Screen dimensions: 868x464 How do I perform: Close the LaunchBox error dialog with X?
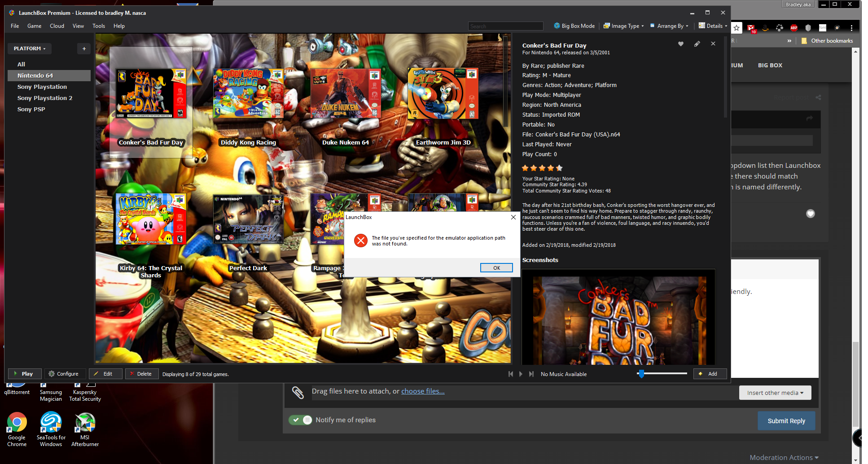513,217
